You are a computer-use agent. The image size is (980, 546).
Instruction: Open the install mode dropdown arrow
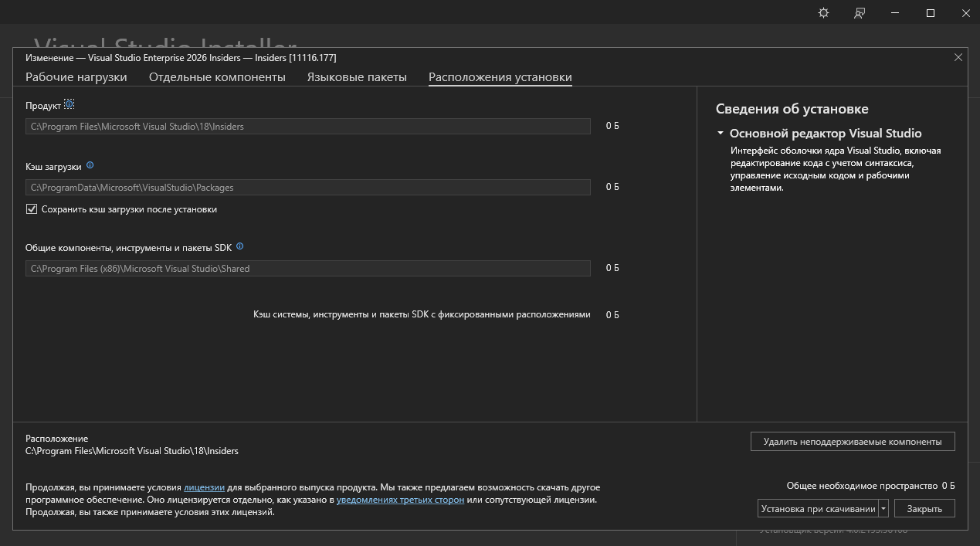883,509
